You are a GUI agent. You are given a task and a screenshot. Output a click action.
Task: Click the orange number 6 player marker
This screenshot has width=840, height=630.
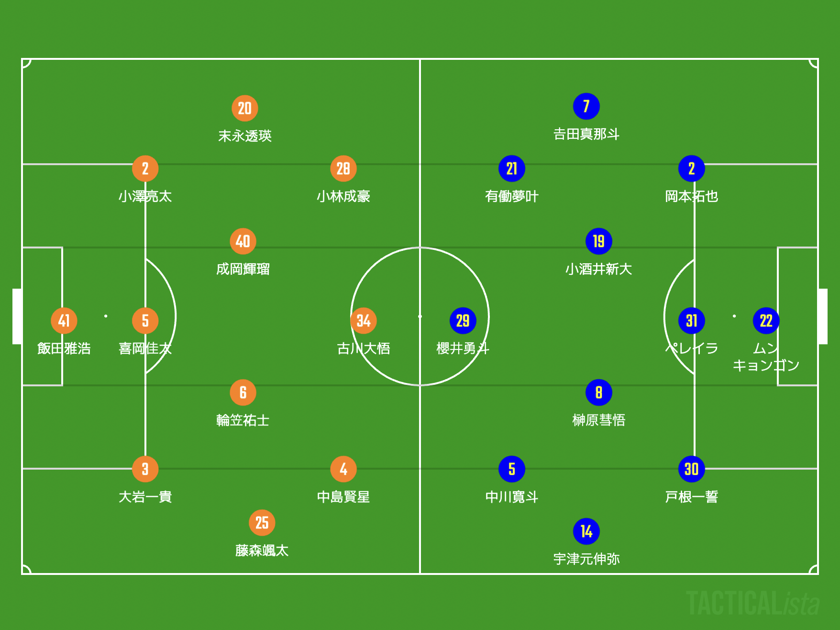click(243, 393)
